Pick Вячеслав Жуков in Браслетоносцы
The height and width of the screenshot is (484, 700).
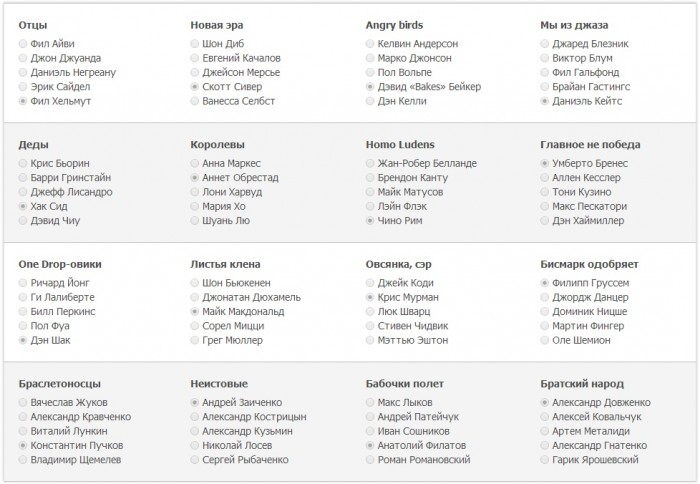click(23, 403)
